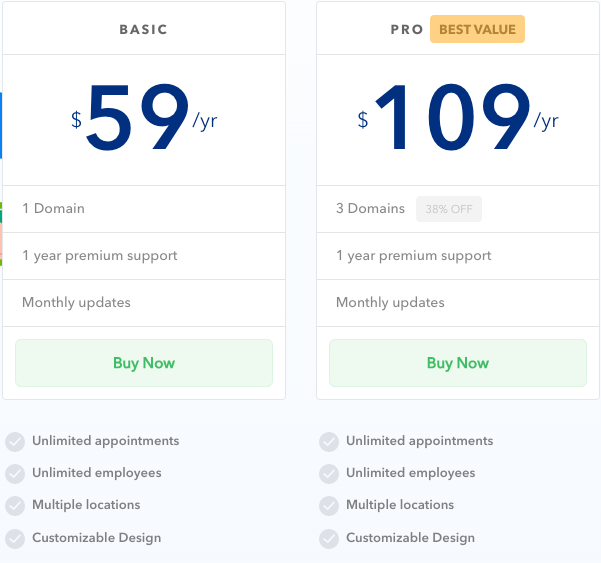The image size is (601, 563).
Task: Click checkmark icon beside Pro Unlimited employees
Action: click(329, 474)
